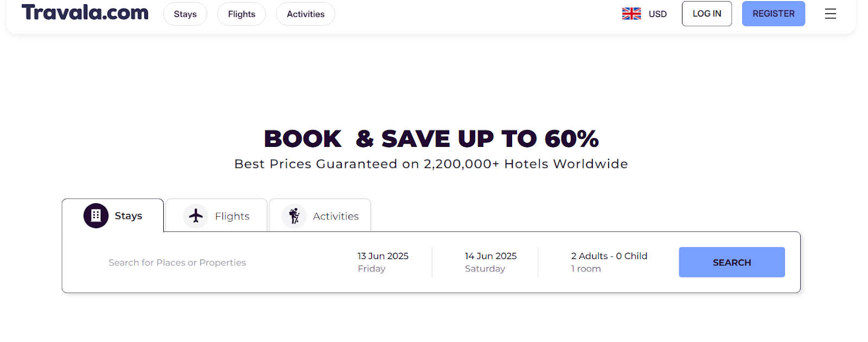Click the UK flag language icon
The height and width of the screenshot is (342, 868).
coord(631,14)
